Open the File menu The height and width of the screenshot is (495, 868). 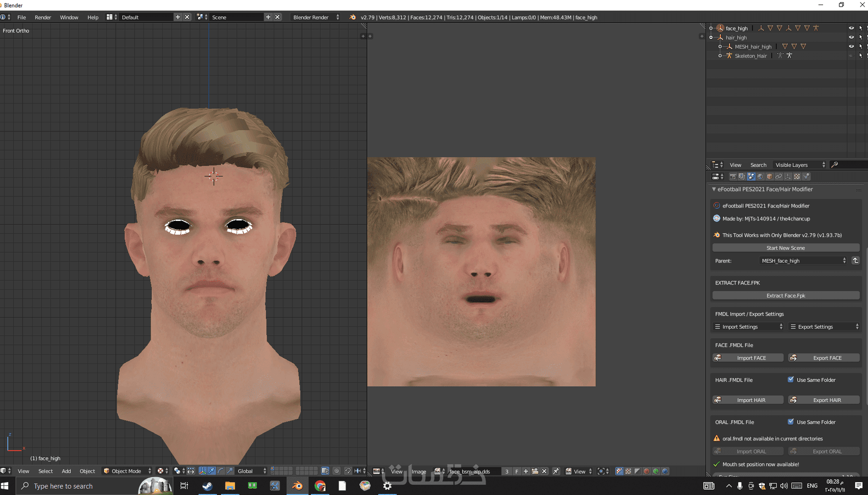(21, 17)
